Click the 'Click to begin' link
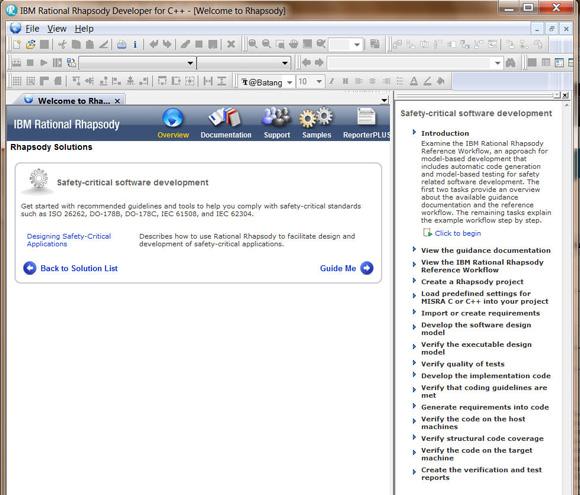 tap(458, 233)
